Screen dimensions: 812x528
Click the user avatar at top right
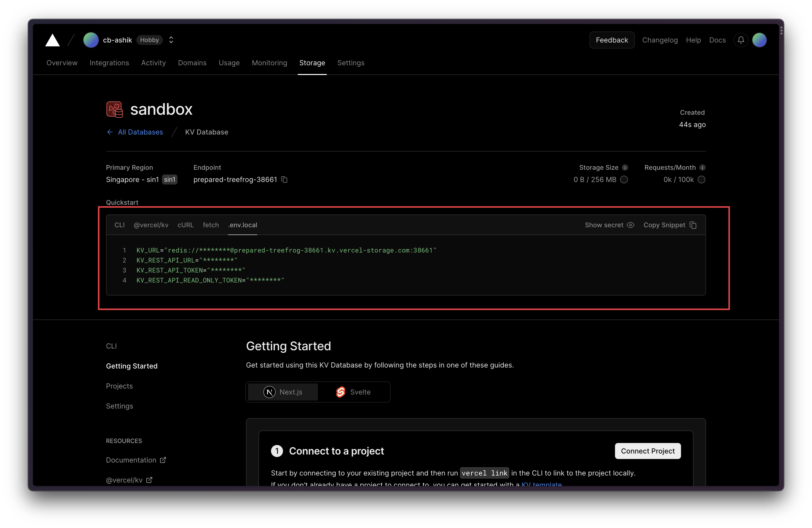[x=759, y=40]
